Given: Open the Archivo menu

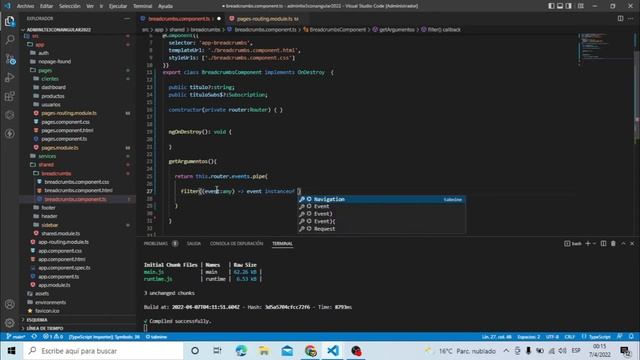Looking at the screenshot, I should [25, 6].
